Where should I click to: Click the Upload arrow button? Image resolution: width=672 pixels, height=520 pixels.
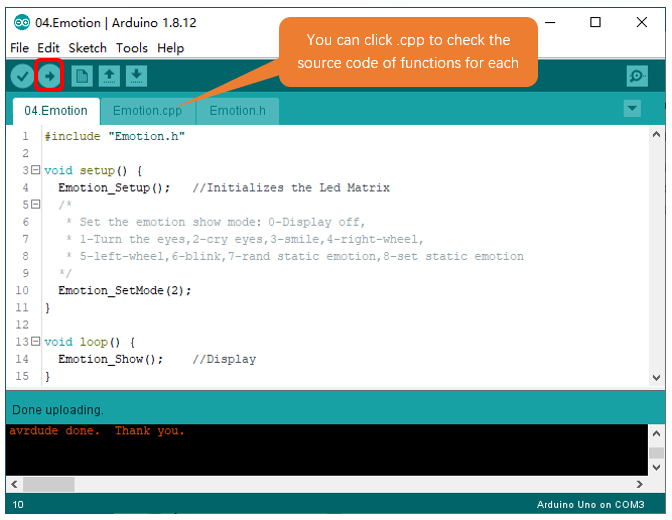tap(49, 76)
